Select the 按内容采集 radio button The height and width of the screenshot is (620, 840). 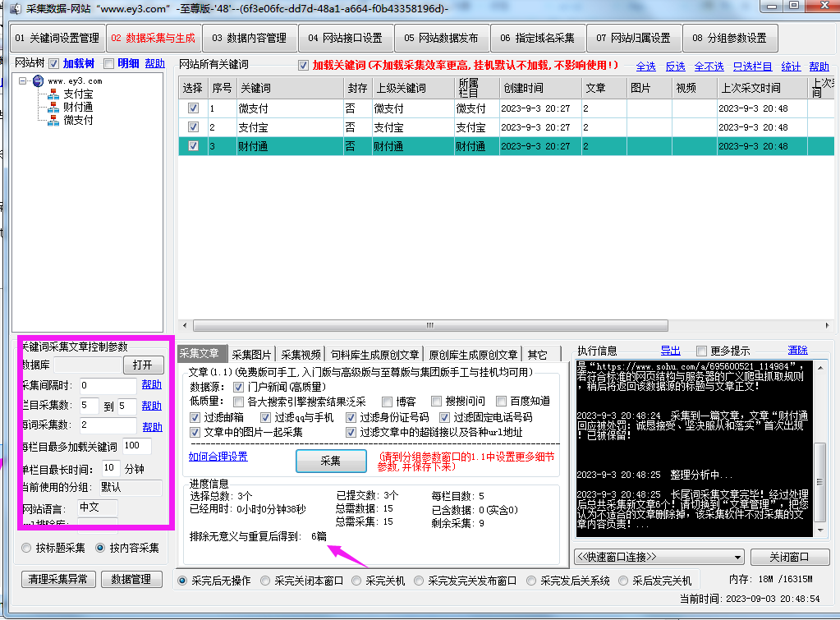99,548
